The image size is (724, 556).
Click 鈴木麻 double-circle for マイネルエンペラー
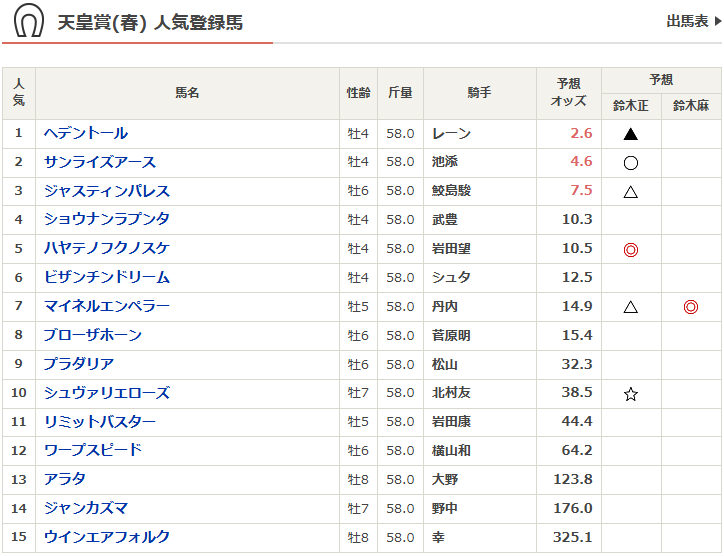click(690, 307)
